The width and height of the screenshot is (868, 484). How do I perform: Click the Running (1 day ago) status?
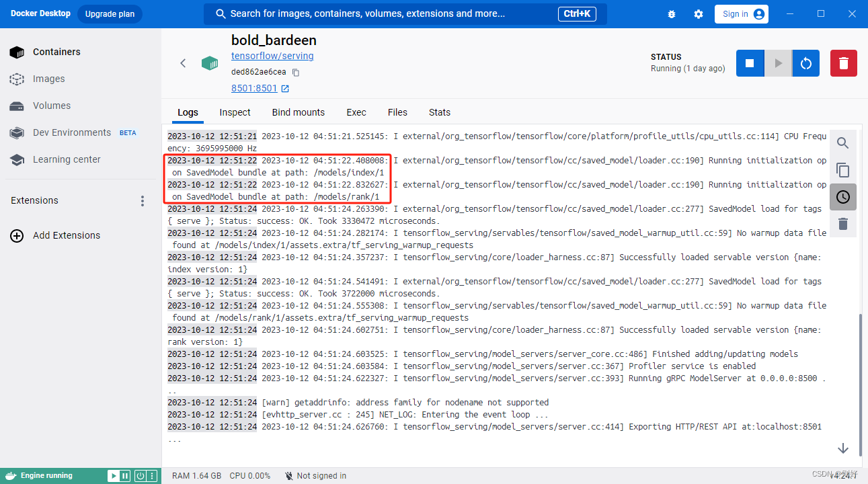[688, 69]
